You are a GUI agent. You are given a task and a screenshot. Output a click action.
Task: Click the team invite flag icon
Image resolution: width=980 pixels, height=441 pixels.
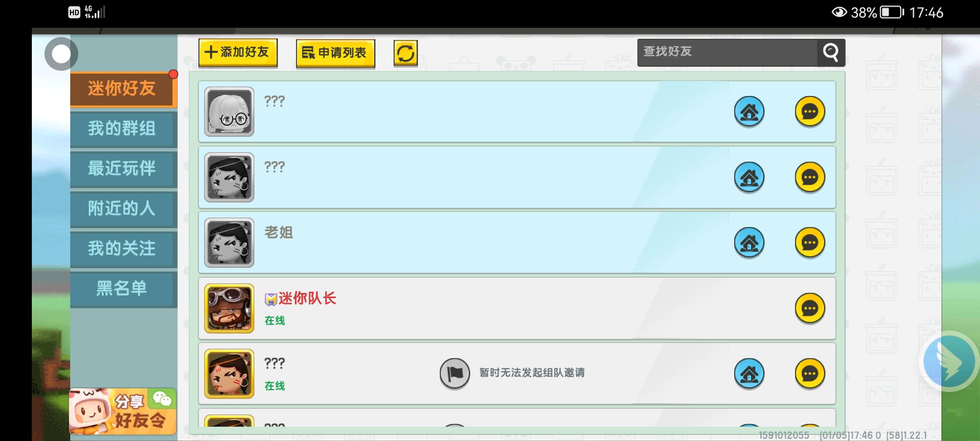click(x=454, y=373)
